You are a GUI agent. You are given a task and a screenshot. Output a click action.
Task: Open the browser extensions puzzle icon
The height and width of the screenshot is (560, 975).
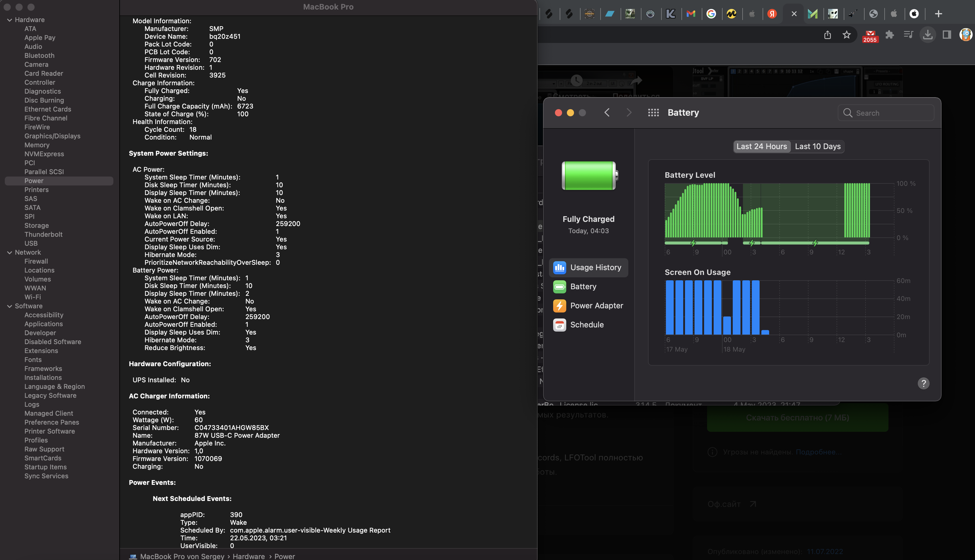point(889,35)
